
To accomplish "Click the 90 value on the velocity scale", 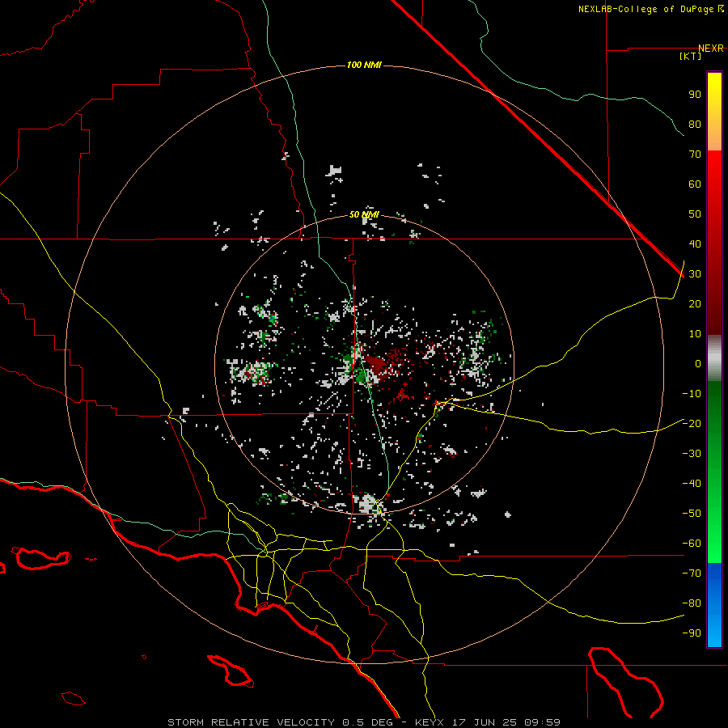I will point(695,95).
